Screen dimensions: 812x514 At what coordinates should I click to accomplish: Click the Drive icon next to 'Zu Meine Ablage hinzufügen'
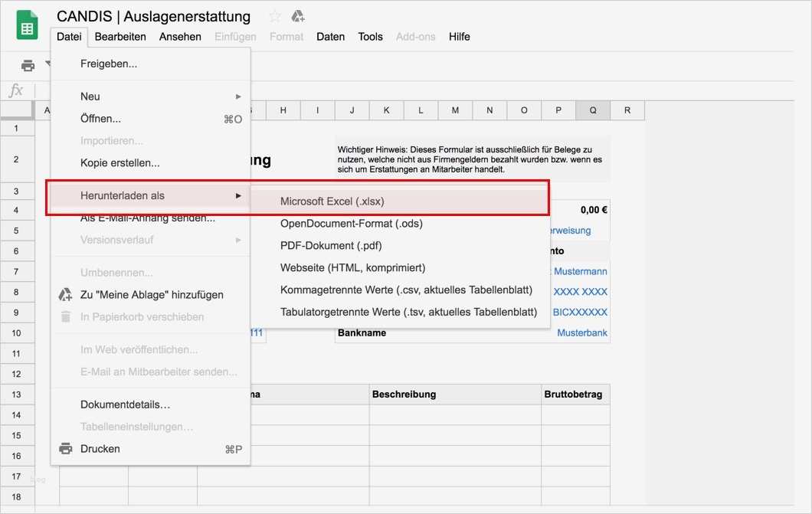pyautogui.click(x=66, y=294)
